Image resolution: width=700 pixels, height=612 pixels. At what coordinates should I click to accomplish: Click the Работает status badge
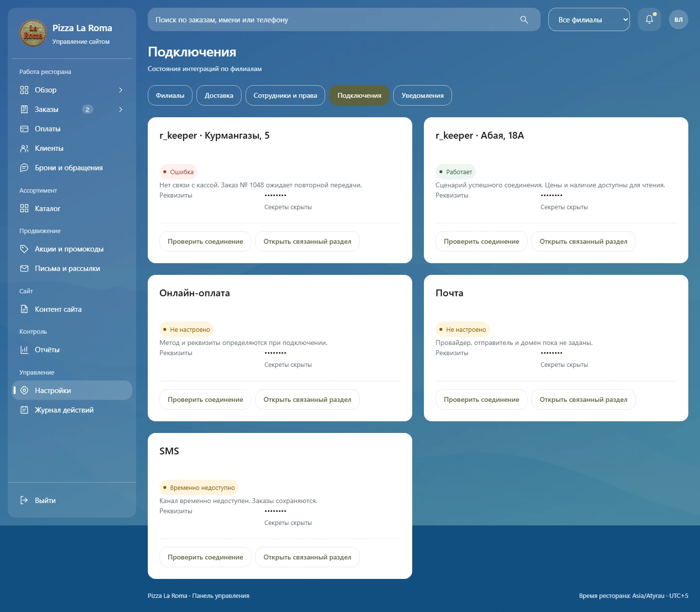[455, 172]
